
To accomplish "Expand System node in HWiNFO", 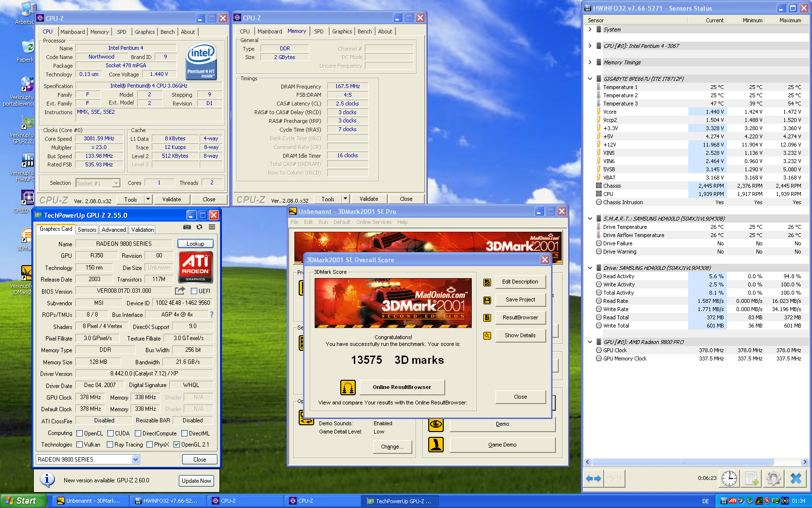I will point(590,30).
